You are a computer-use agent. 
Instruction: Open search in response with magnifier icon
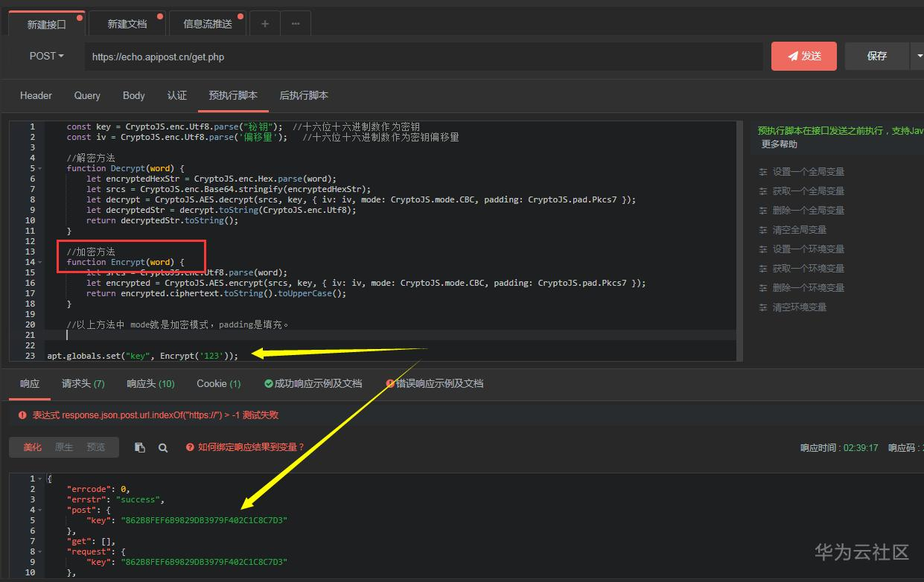tap(163, 447)
